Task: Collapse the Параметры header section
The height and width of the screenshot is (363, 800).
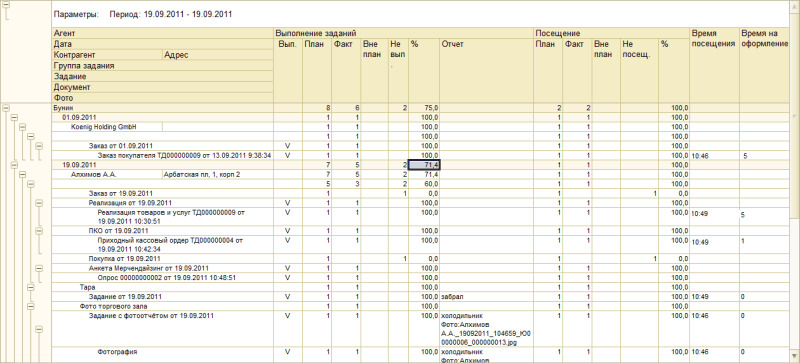Action: point(7,5)
